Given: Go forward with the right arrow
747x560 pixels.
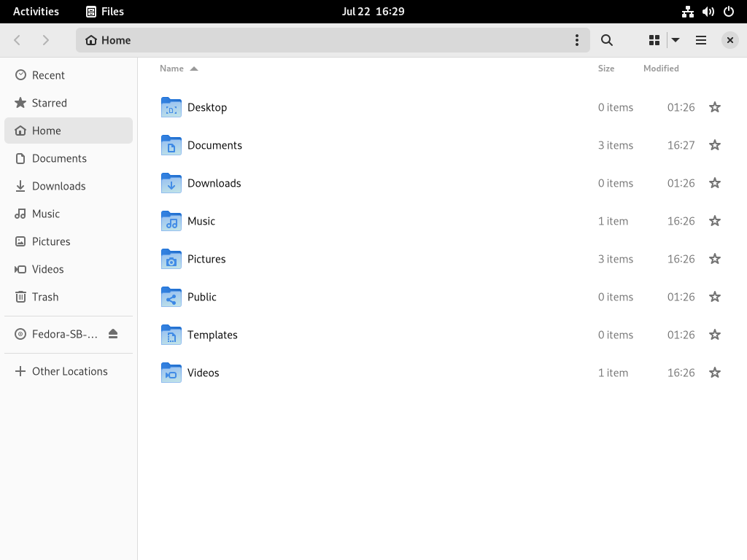Looking at the screenshot, I should [46, 40].
